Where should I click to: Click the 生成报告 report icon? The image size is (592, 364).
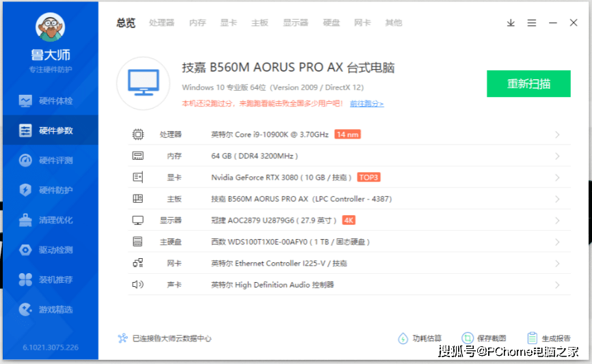[533, 338]
